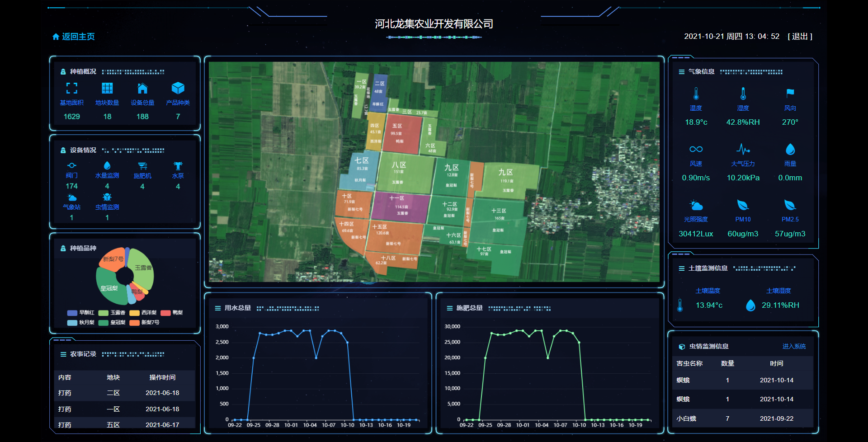
Task: Click the 风向 flag icon
Action: point(790,94)
